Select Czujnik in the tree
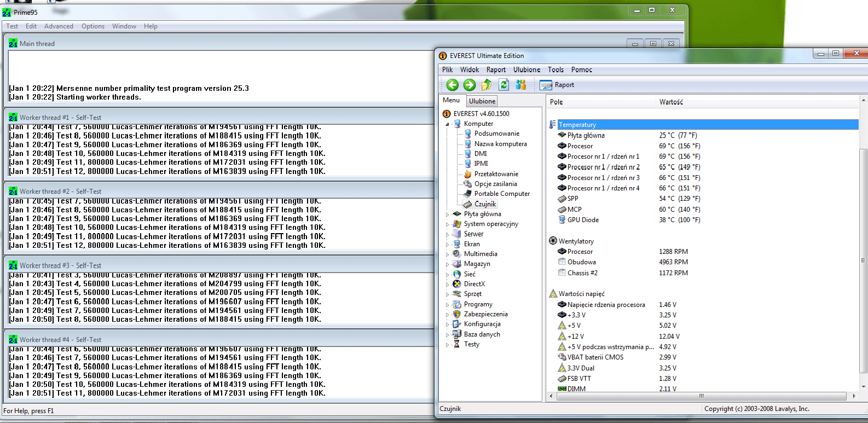 pos(485,204)
